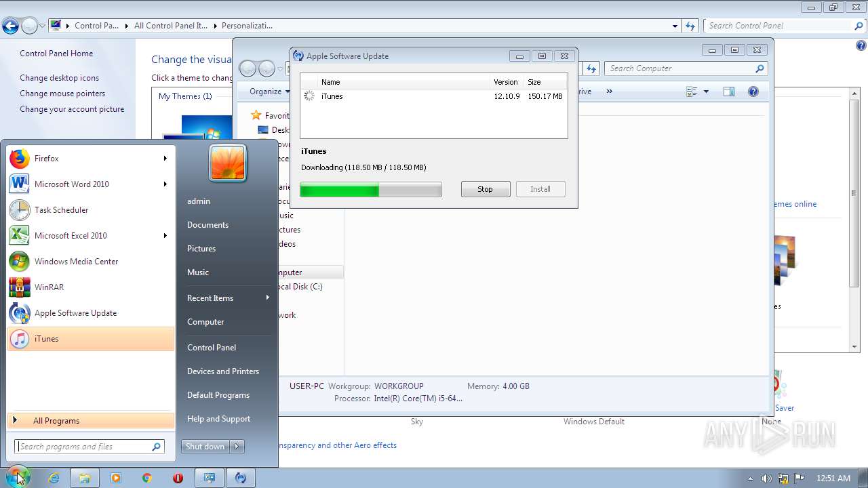Click Back arrow in Control Panel window
This screenshot has height=488, width=868.
10,26
